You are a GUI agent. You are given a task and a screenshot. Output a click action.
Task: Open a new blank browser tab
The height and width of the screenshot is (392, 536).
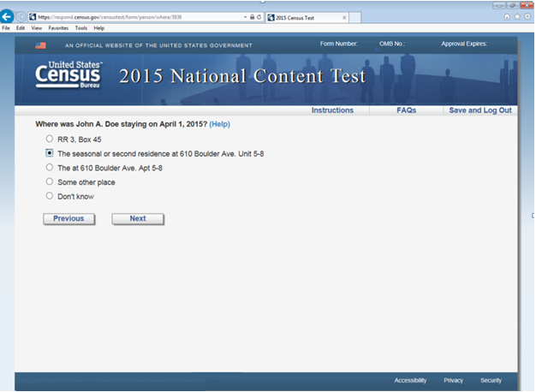(354, 17)
